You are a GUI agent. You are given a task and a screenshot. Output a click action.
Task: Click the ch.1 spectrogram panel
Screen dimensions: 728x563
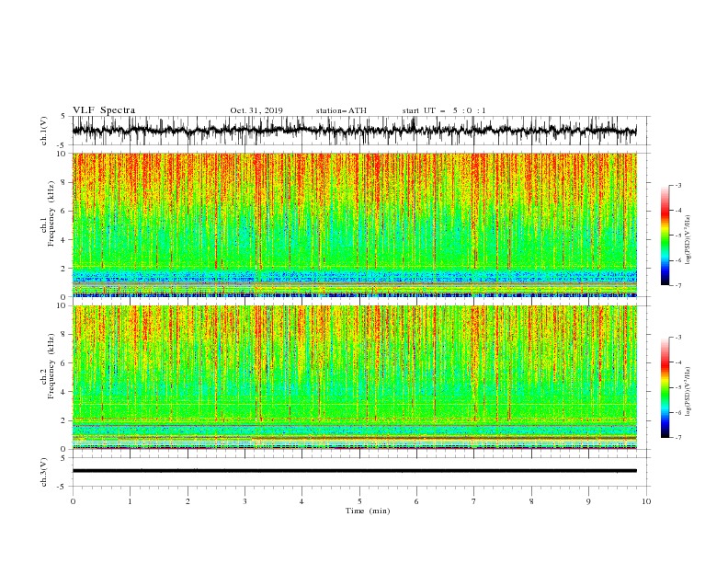354,224
